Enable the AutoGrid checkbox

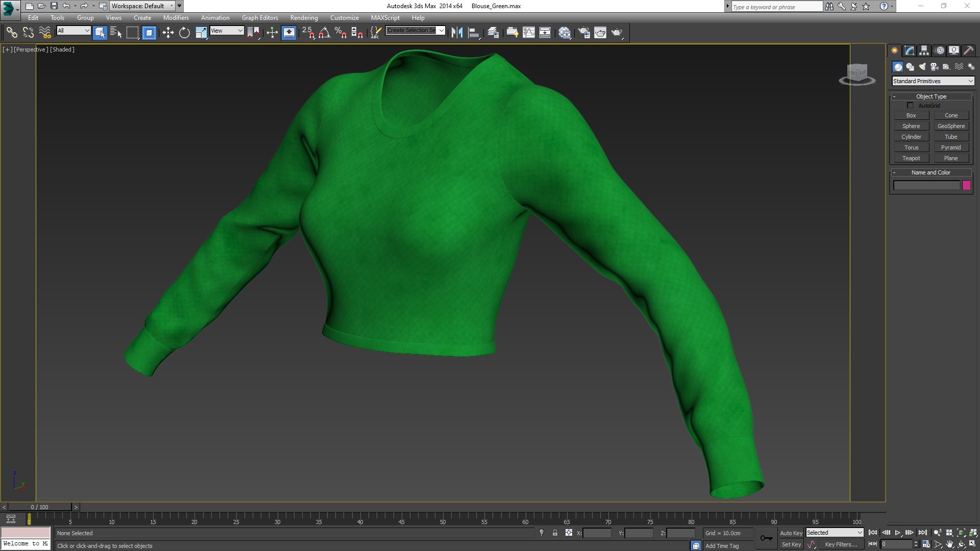[x=910, y=105]
